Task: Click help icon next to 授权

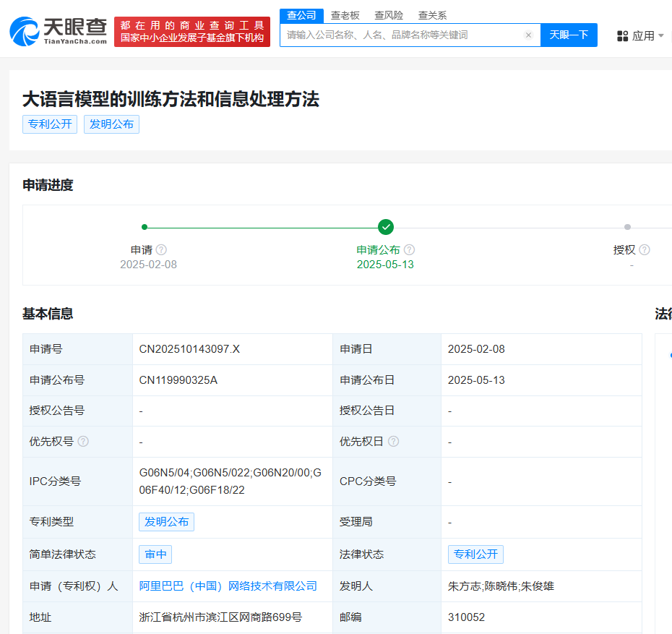Action: 645,249
